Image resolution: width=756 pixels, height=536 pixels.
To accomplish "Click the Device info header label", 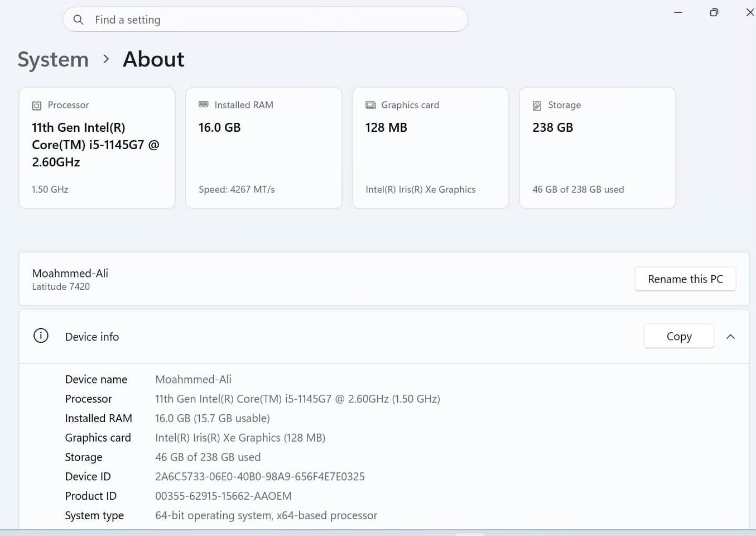I will [92, 337].
